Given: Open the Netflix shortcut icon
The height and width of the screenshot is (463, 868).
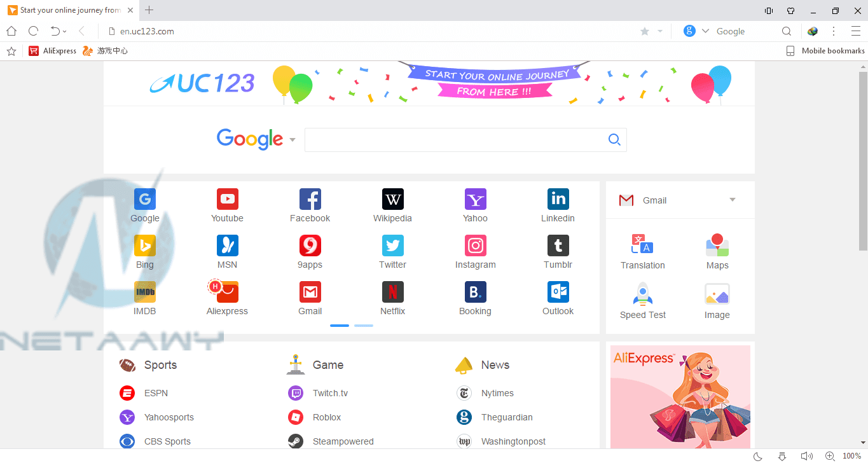Looking at the screenshot, I should point(393,292).
